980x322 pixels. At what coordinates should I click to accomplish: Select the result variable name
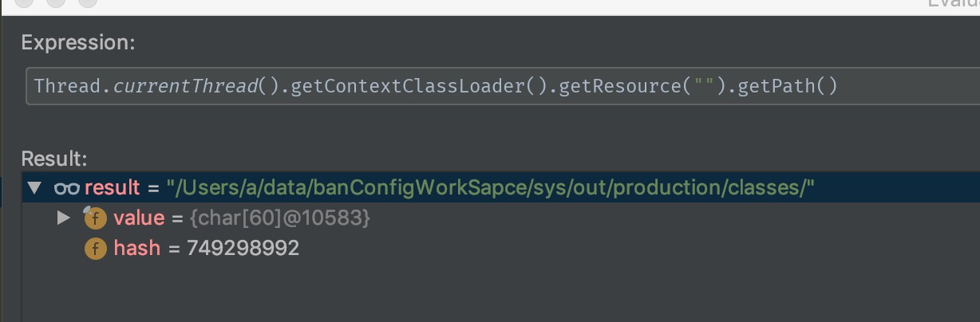click(112, 188)
